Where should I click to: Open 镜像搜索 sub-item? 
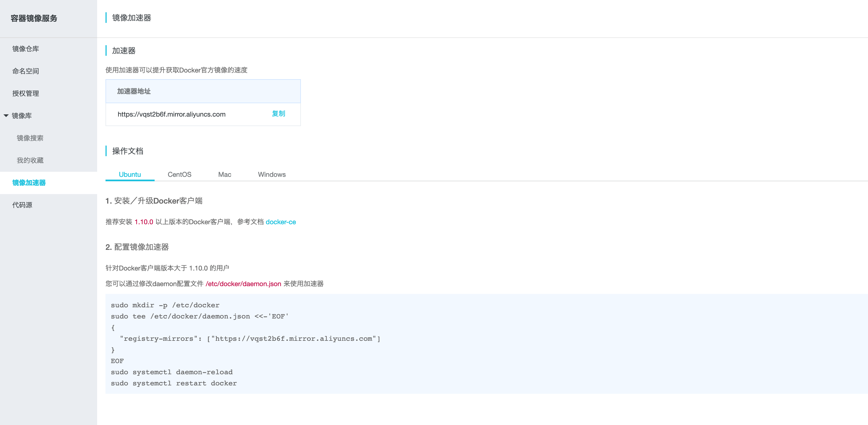click(30, 138)
